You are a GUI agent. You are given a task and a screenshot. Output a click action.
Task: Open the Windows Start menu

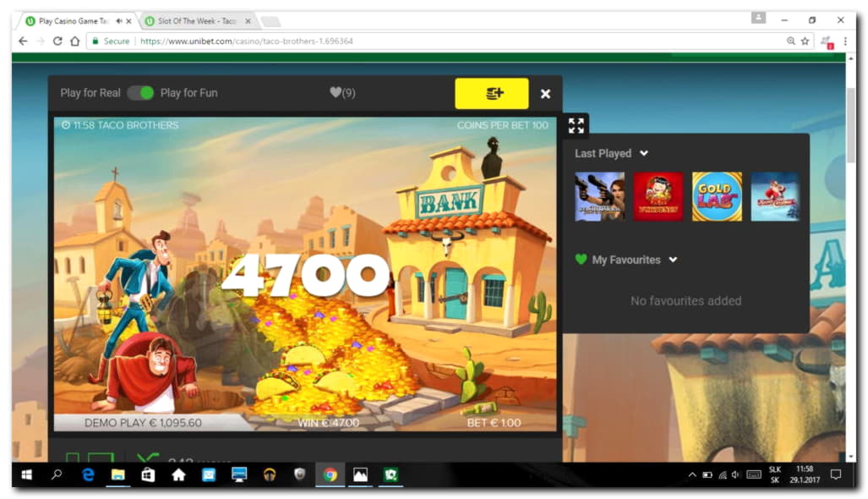pos(26,474)
